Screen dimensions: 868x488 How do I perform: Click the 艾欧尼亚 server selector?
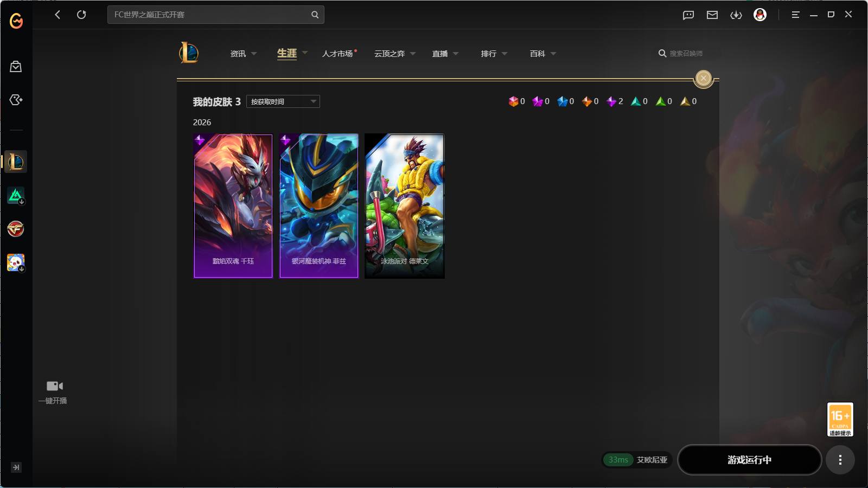click(x=652, y=460)
